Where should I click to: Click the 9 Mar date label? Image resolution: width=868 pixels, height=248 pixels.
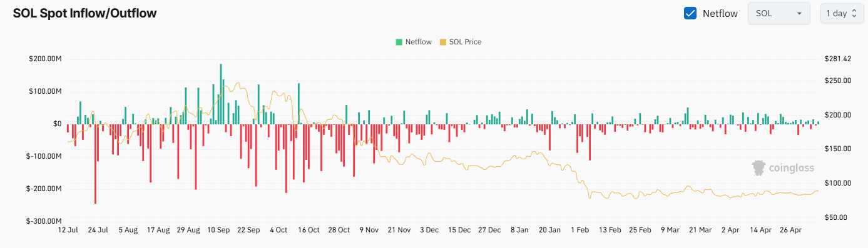[x=670, y=230]
